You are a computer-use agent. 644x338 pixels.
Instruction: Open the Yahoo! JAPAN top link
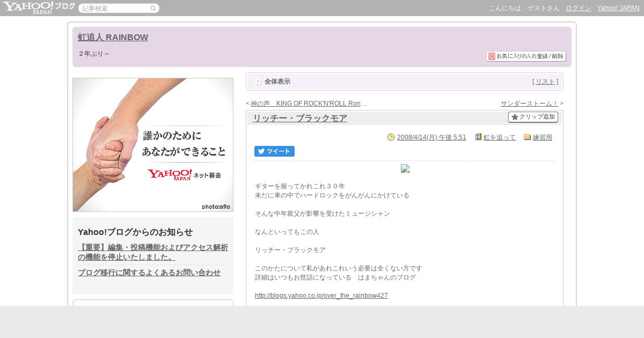(618, 8)
